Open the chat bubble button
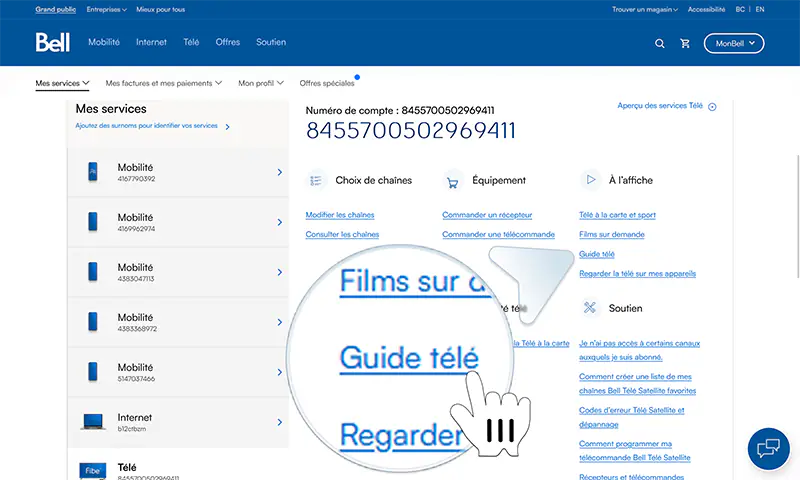This screenshot has width=800, height=480. click(x=768, y=449)
